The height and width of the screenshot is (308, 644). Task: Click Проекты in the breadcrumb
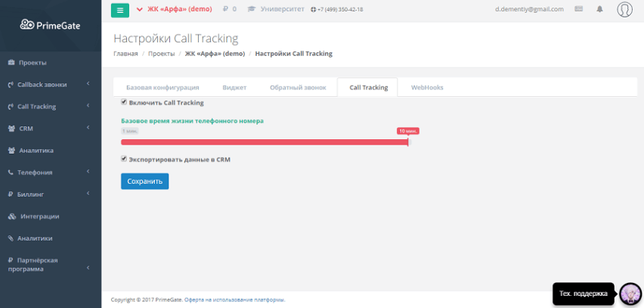pyautogui.click(x=161, y=54)
